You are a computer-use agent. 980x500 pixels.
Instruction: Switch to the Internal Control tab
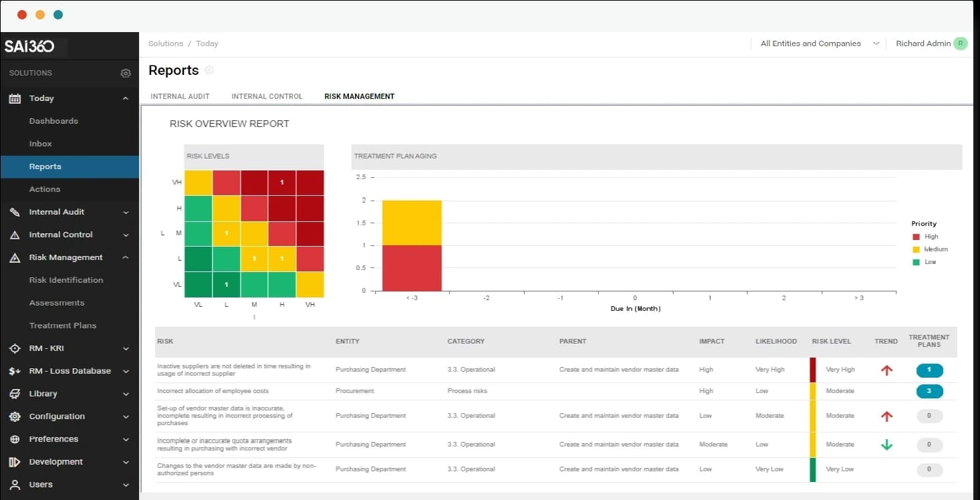[x=267, y=96]
